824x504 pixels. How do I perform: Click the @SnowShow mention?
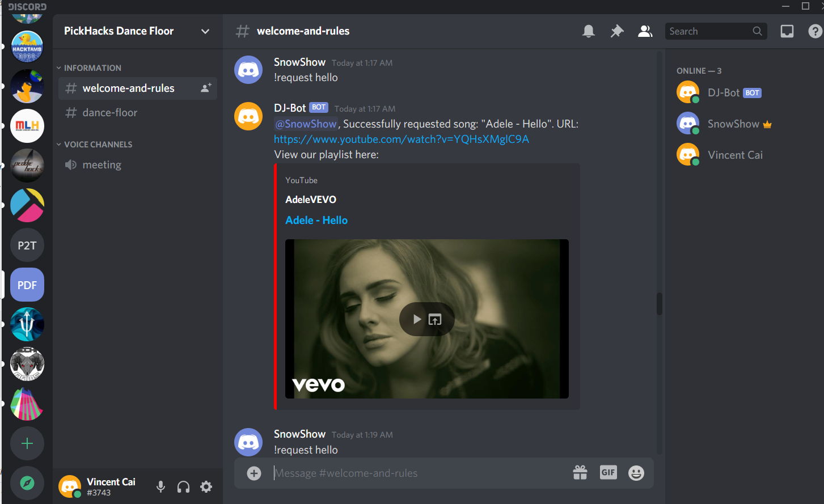(306, 124)
